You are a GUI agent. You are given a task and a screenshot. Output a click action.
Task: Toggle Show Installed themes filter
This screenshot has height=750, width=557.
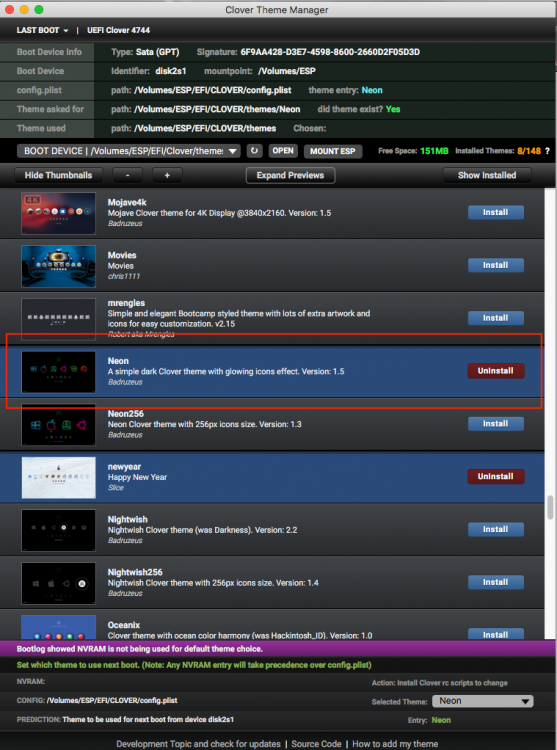[487, 176]
